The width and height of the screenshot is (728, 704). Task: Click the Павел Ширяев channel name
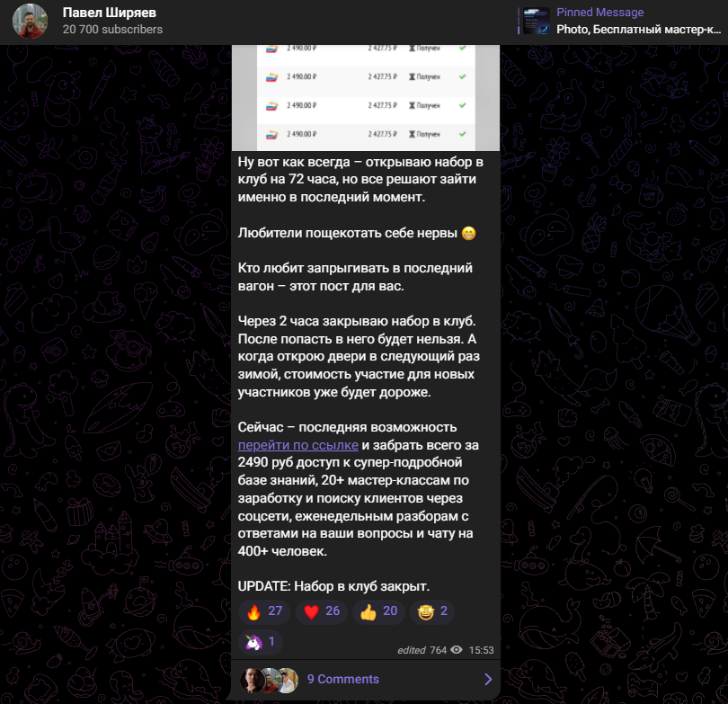[109, 13]
